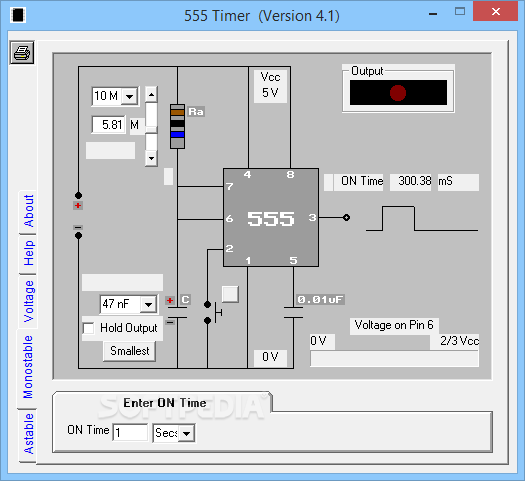The height and width of the screenshot is (481, 525).
Task: Click the resistance scrollbar down arrow
Action: (x=151, y=158)
